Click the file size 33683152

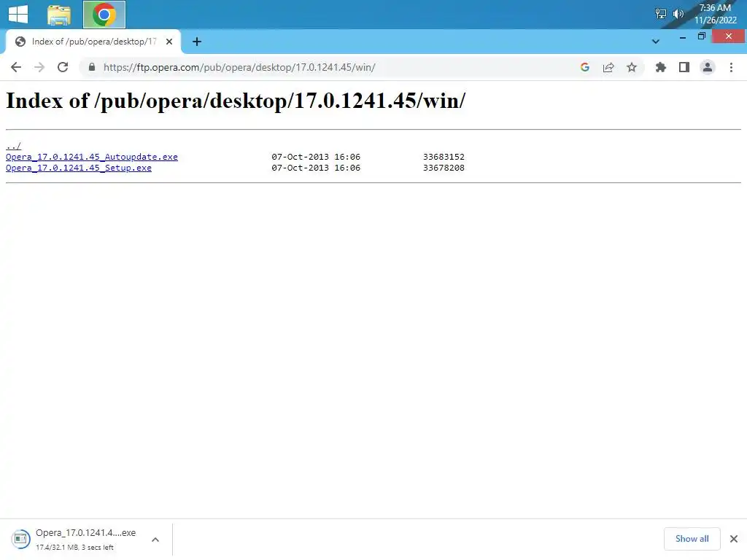pyautogui.click(x=444, y=157)
